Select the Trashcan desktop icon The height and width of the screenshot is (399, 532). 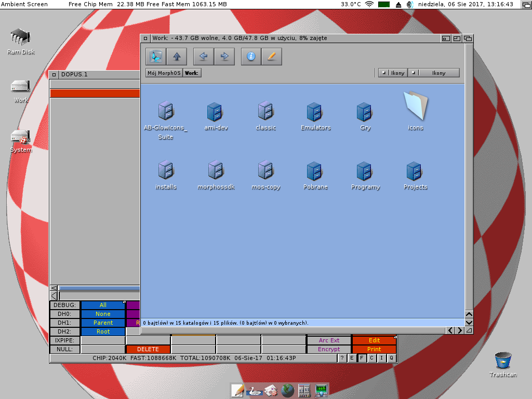(x=503, y=365)
